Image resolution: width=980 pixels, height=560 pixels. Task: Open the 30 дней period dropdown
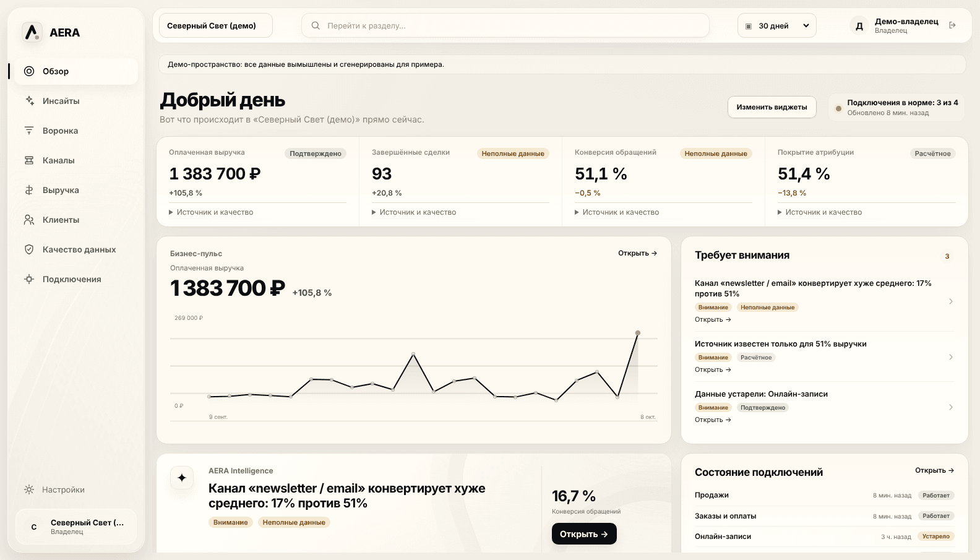[x=777, y=26]
